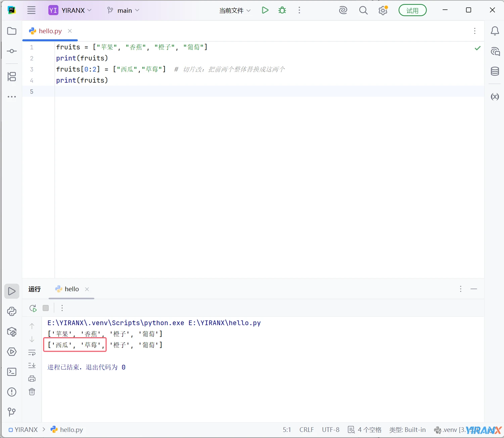Open the Commit tool window
Screen dimensions: 504x438
click(12, 51)
